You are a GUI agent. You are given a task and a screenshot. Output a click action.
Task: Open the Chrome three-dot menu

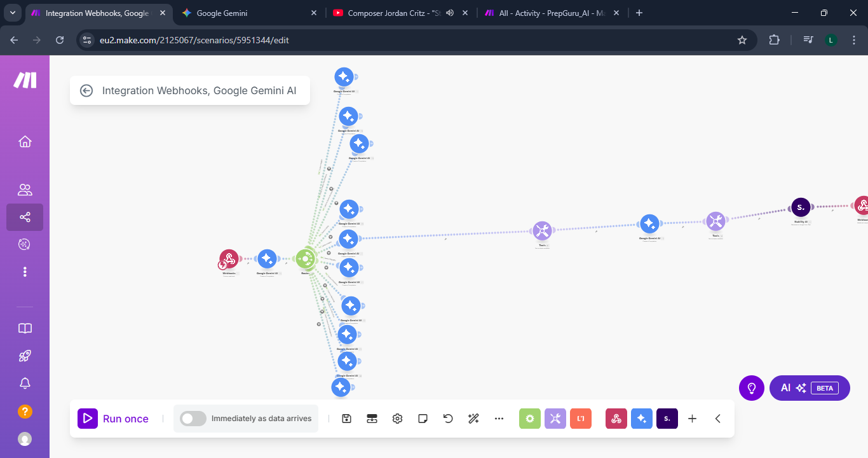point(853,40)
